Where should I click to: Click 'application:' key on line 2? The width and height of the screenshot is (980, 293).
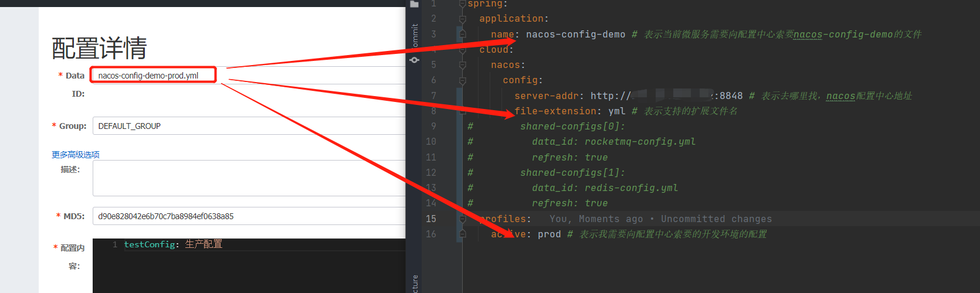pyautogui.click(x=514, y=19)
